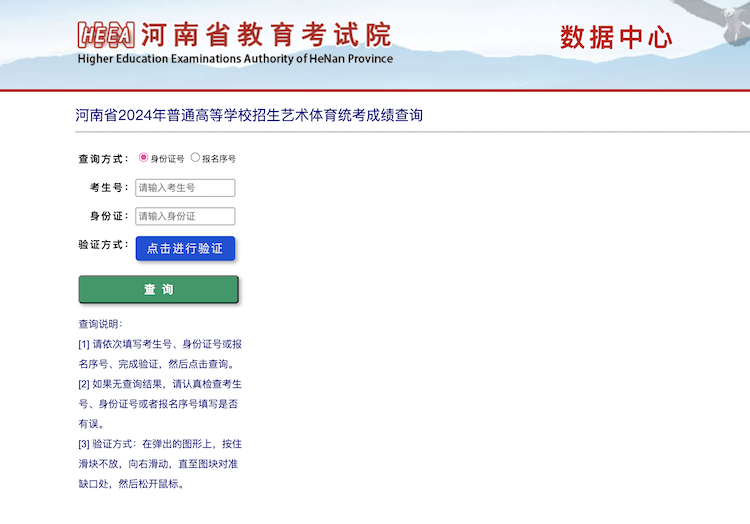This screenshot has width=750, height=524.
Task: Click the 河南省2024年 艺术体育统考成绩查询 page heading
Action: point(249,115)
